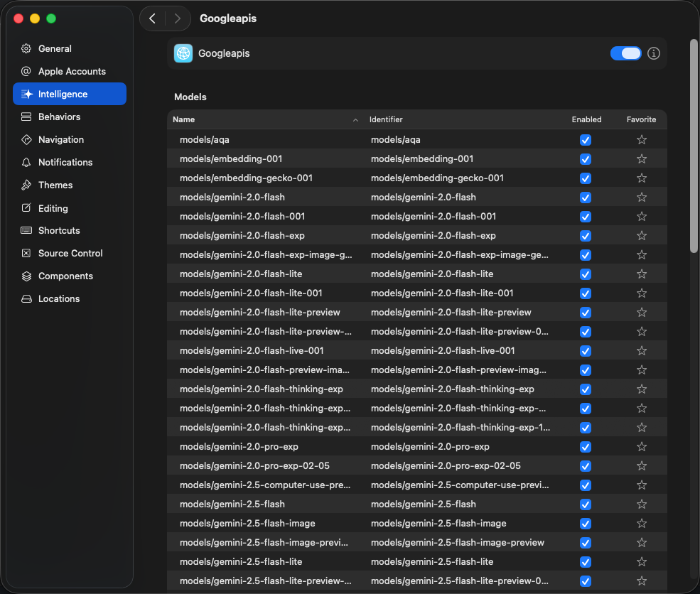This screenshot has height=594, width=700.
Task: Disable models/gemini-2.5-flash-image checkbox
Action: [586, 524]
